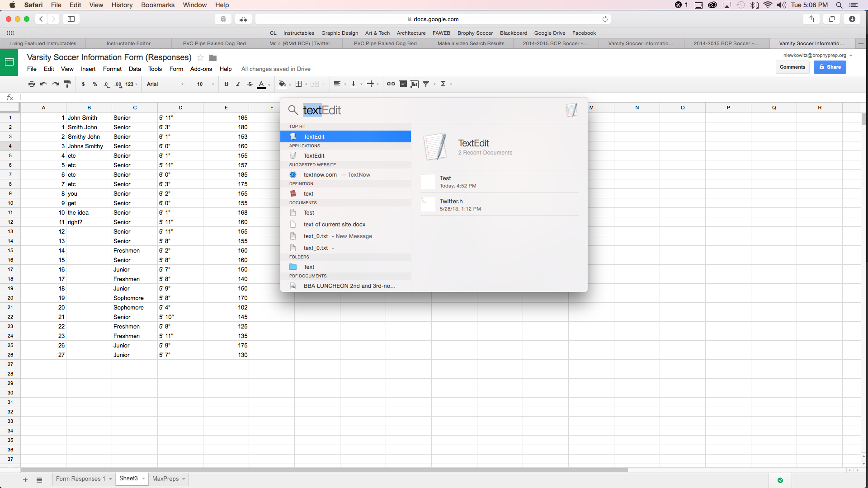868x488 pixels.
Task: Open the Sheet3 tab dropdown menu
Action: click(143, 479)
